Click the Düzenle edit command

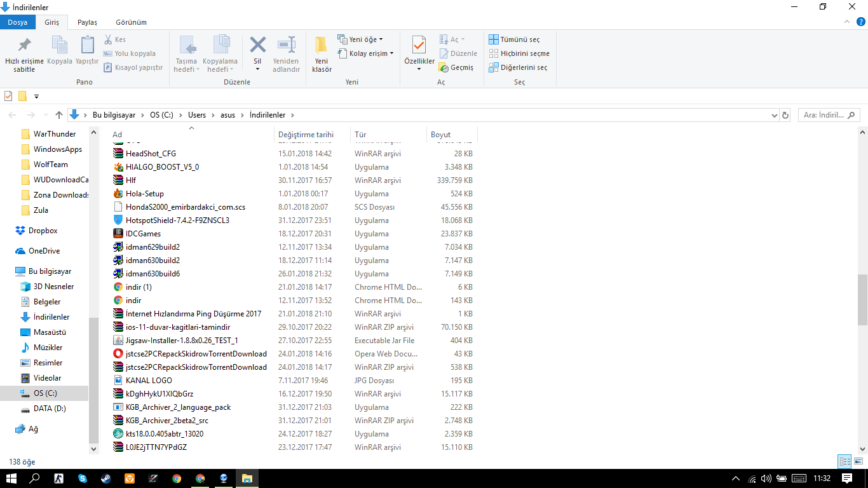pos(458,53)
